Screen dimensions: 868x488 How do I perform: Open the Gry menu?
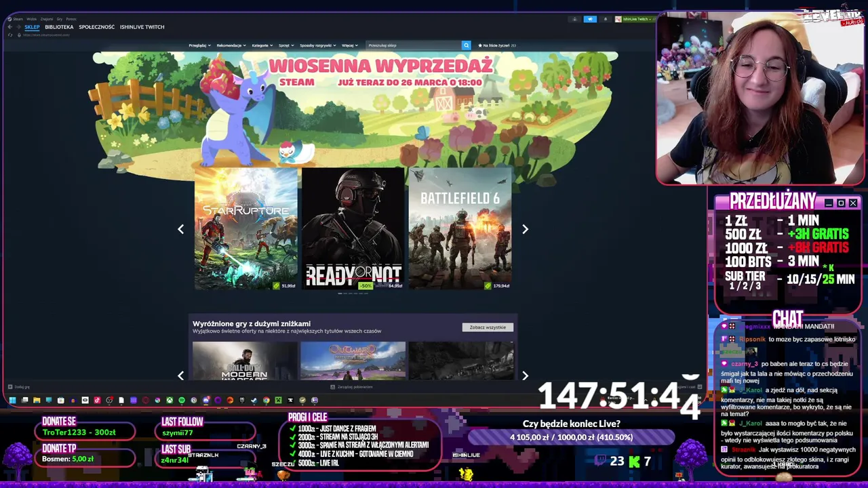pos(60,19)
